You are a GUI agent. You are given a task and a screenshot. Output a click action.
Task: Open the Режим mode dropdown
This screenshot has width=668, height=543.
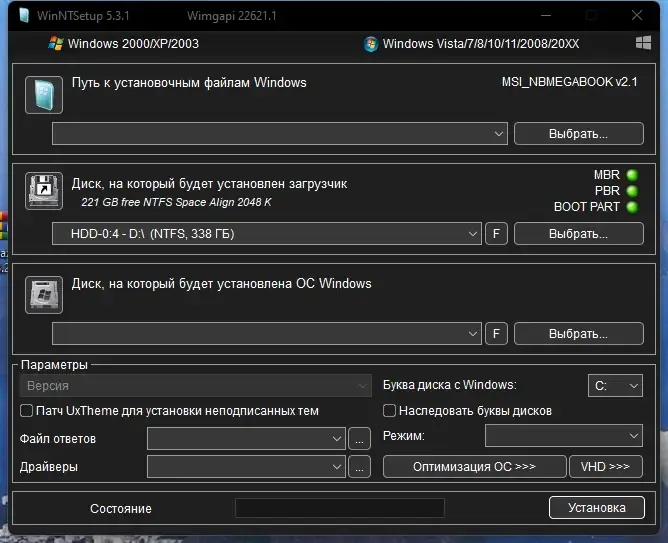point(564,436)
